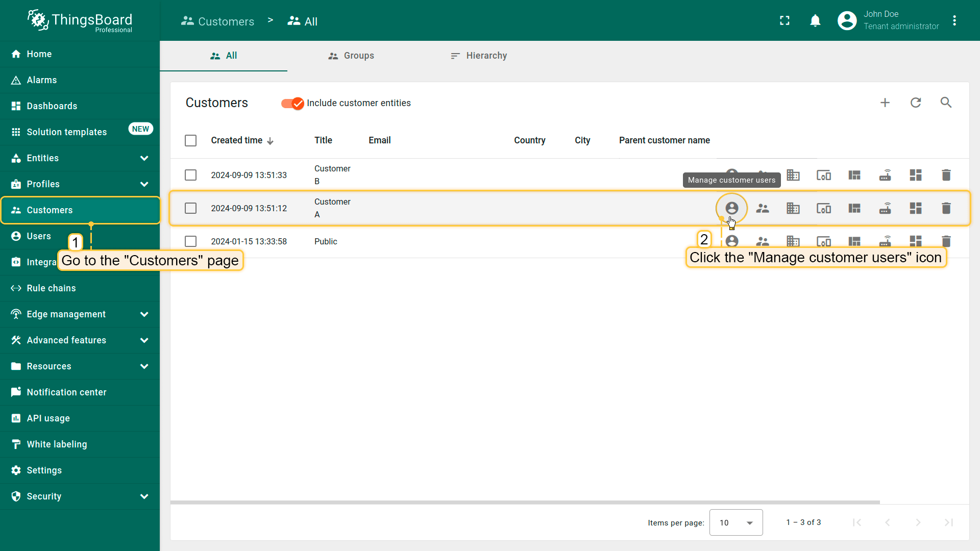Go to Rule chains page

(51, 288)
